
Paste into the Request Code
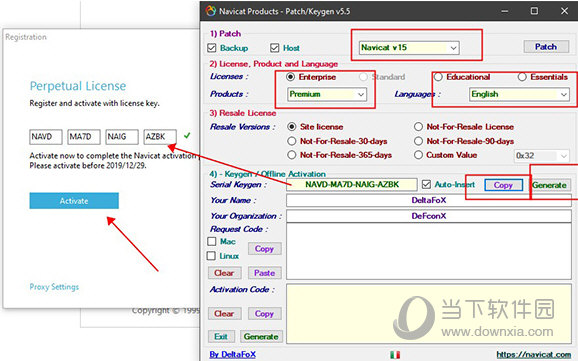click(x=264, y=273)
